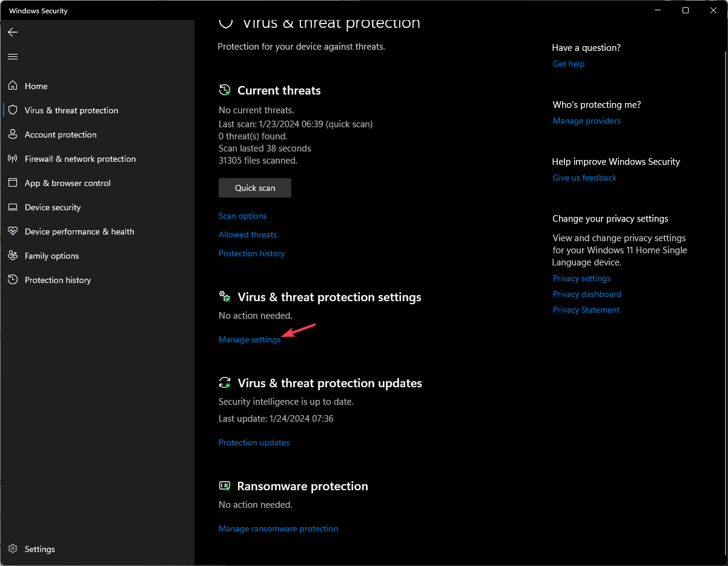The width and height of the screenshot is (728, 566).
Task: Open Settings gear in sidebar
Action: (x=13, y=549)
